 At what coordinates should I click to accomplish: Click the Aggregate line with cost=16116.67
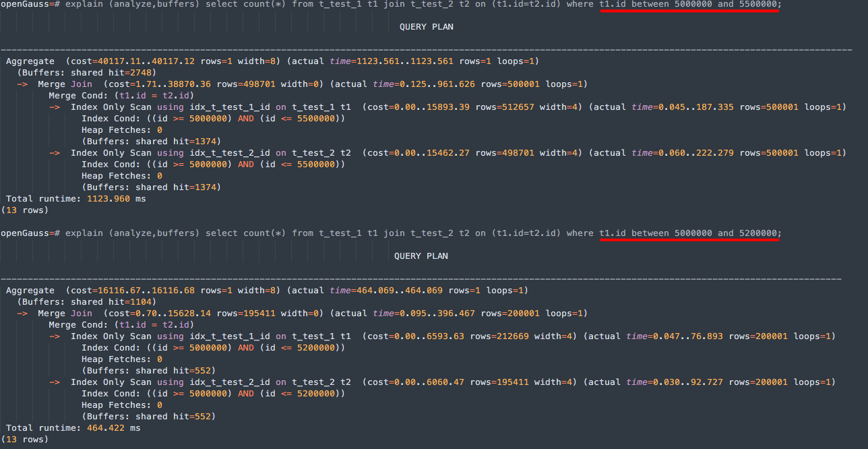[x=267, y=291]
